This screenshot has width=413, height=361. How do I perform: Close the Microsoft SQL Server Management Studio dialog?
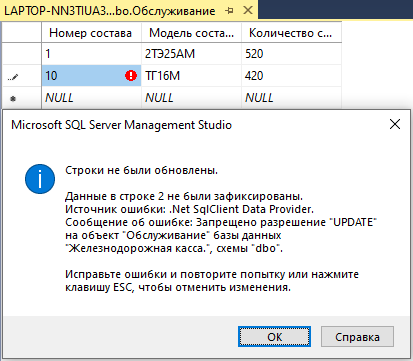click(x=395, y=124)
